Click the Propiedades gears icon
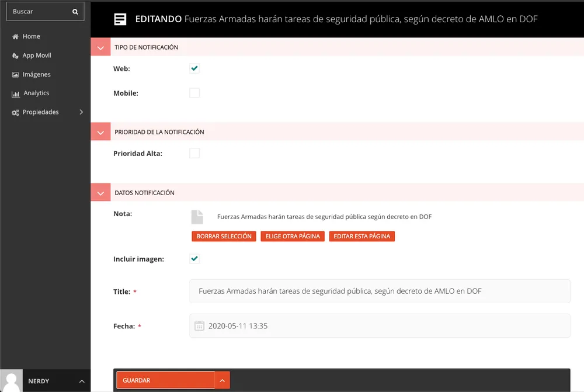Screen dimensions: 584x392 coord(15,113)
